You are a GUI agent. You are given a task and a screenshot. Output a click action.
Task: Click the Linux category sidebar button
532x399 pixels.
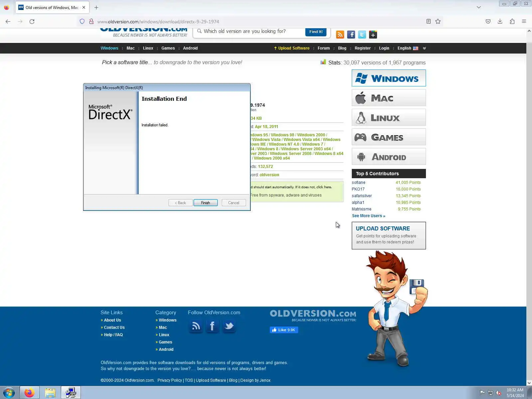coord(389,117)
